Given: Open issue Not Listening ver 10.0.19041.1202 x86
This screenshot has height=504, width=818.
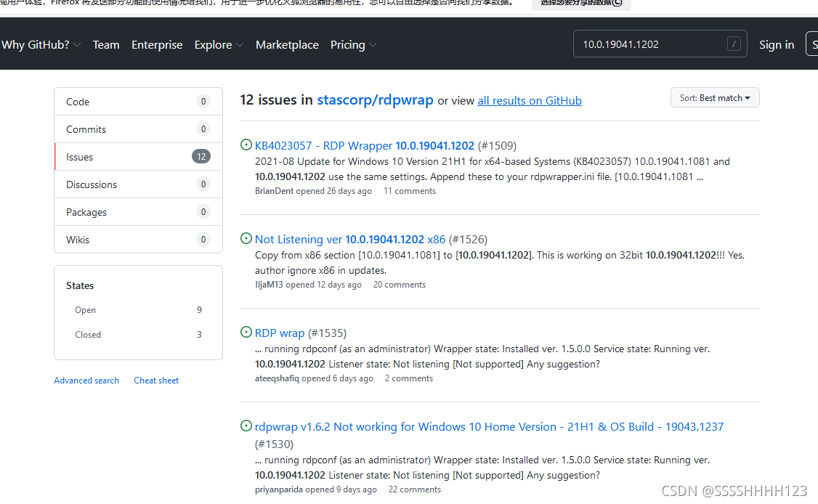Looking at the screenshot, I should [350, 240].
